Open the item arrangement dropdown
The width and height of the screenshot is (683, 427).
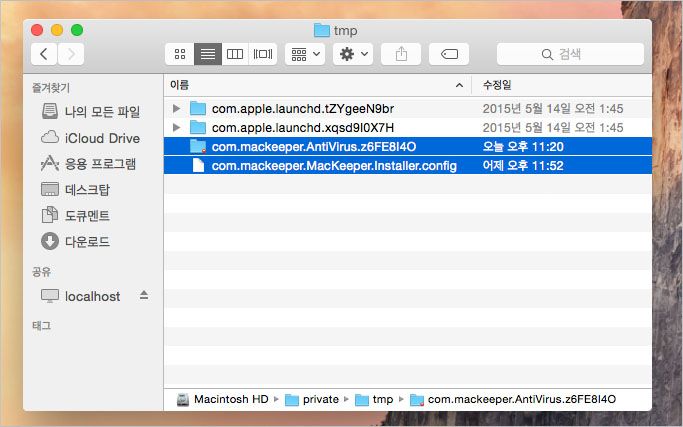305,54
